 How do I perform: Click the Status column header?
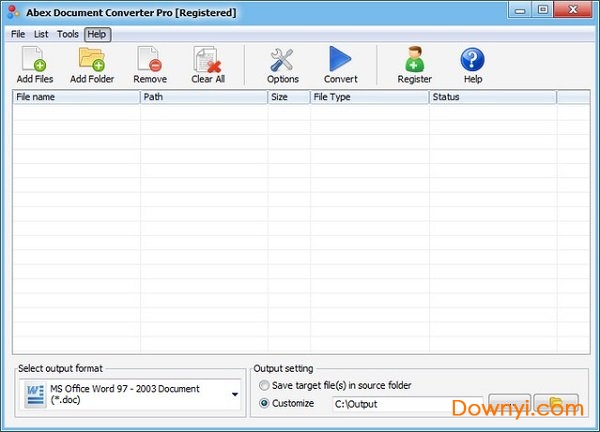pos(492,98)
